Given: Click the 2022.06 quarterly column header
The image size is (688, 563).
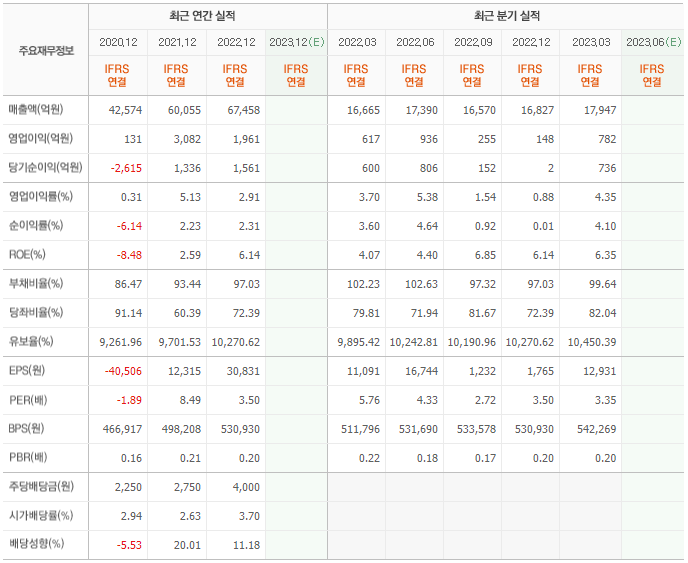Looking at the screenshot, I should click(x=415, y=42).
